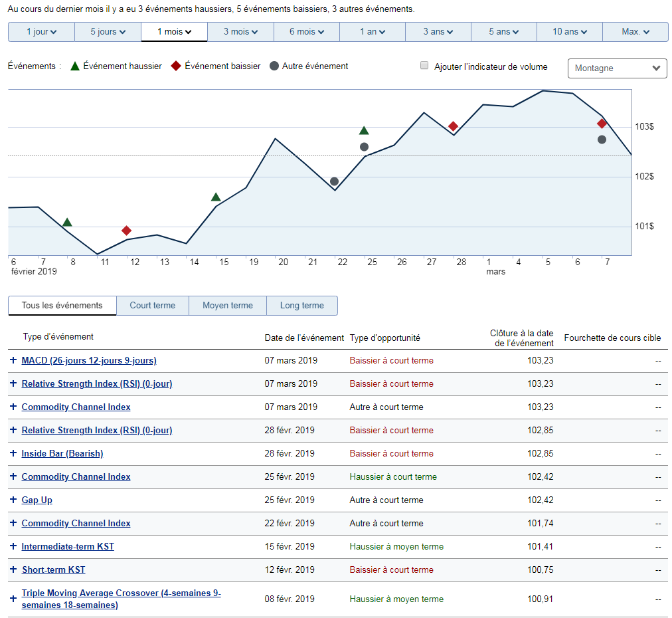Enable the Ajouter l'indicateur de volume checkbox
The width and height of the screenshot is (672, 618).
tap(424, 66)
